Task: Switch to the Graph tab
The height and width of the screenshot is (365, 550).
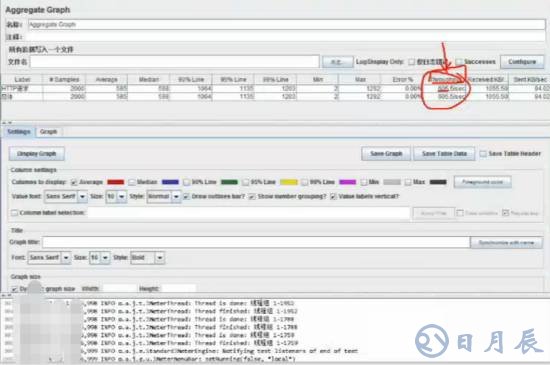Action: pyautogui.click(x=48, y=132)
